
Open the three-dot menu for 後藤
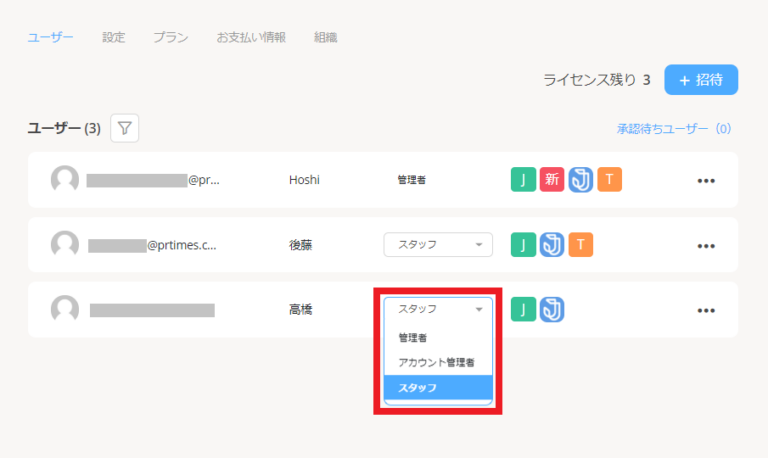pos(706,245)
